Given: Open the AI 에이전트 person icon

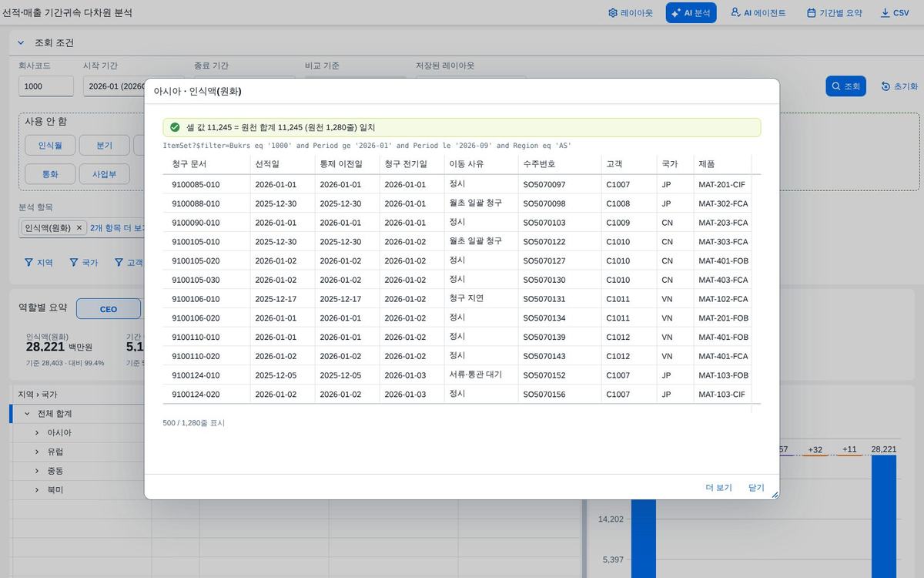Looking at the screenshot, I should click(x=735, y=12).
